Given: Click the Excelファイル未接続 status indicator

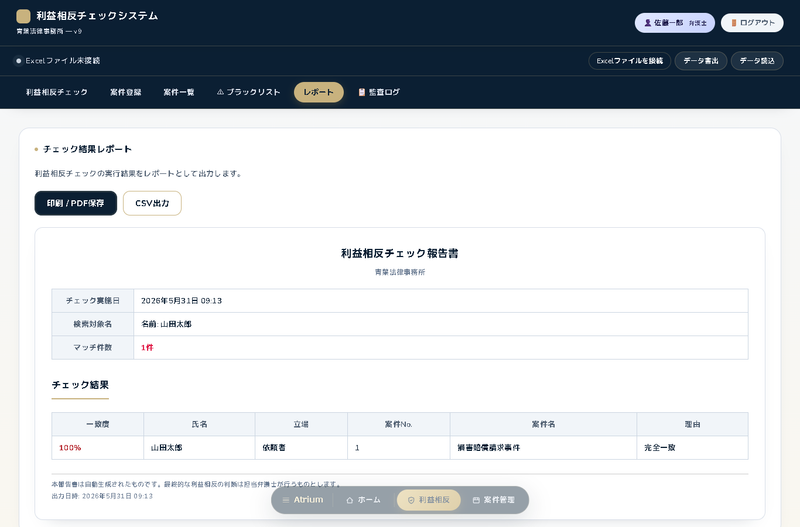Looking at the screenshot, I should click(x=57, y=61).
